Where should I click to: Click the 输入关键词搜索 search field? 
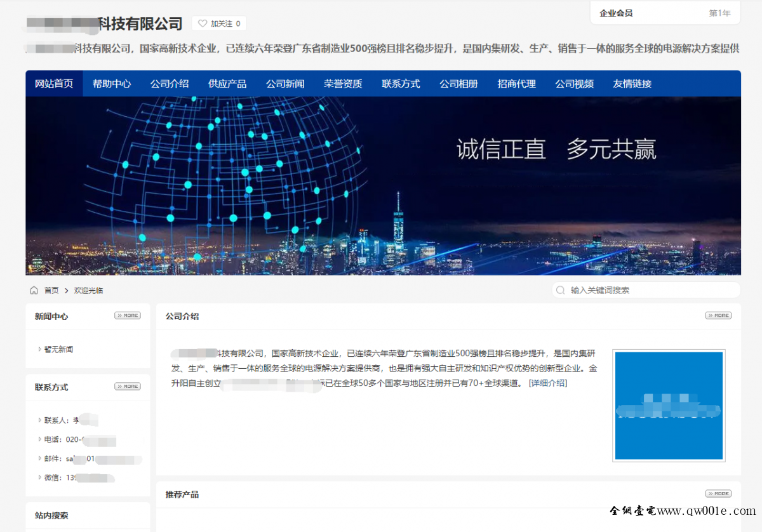point(648,290)
